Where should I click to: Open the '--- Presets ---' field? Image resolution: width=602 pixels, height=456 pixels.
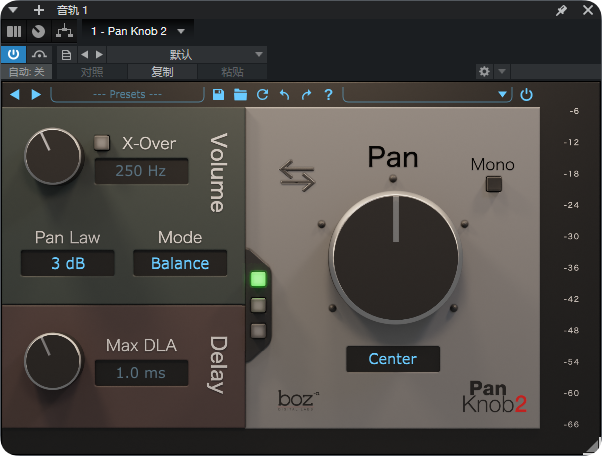pos(127,94)
